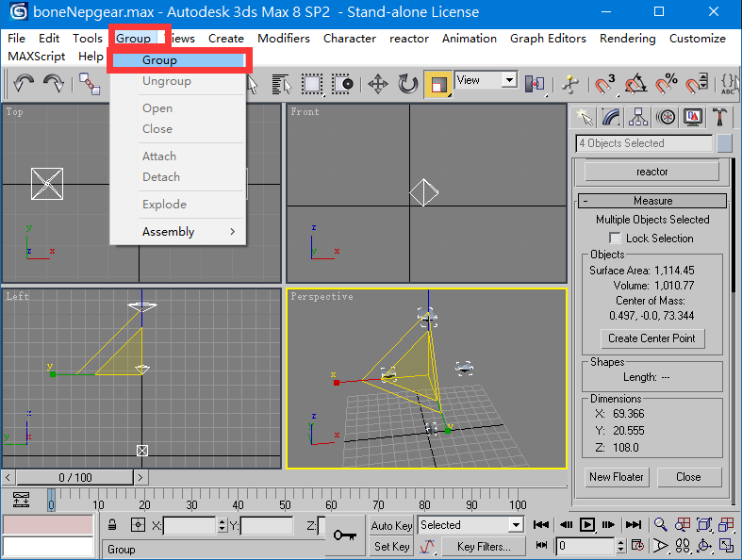
Task: Toggle the Set Key mode
Action: coord(391,546)
